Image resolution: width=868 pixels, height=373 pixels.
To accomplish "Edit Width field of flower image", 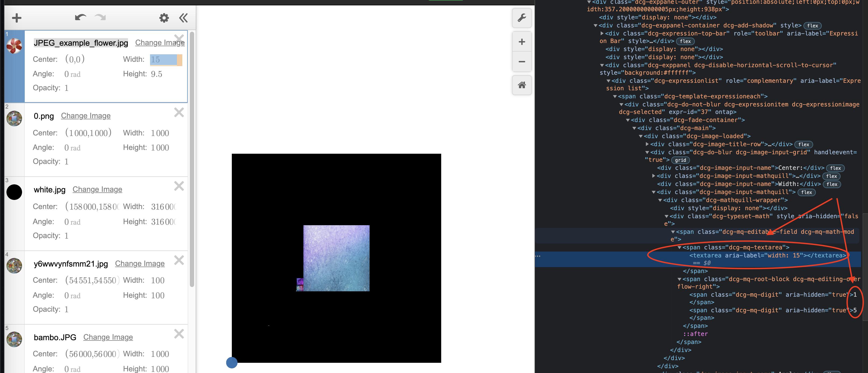I will click(x=166, y=60).
